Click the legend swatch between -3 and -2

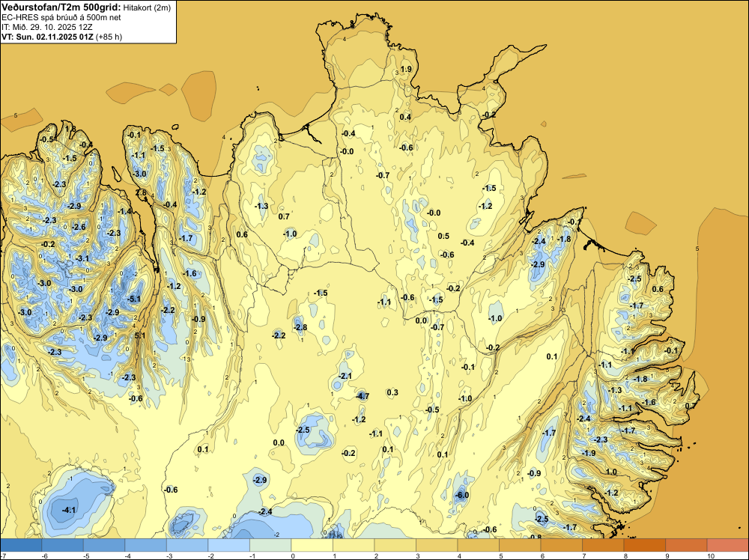pos(187,545)
